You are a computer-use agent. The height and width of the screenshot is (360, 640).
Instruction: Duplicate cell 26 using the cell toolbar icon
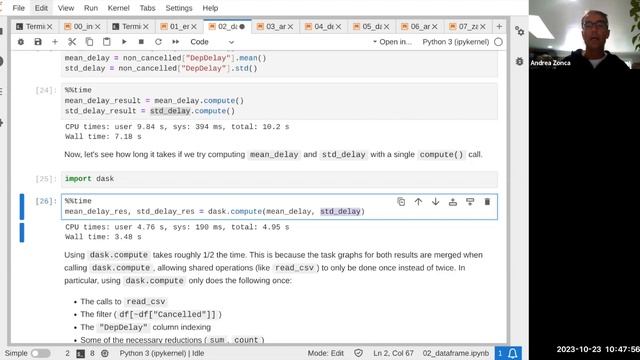click(401, 202)
